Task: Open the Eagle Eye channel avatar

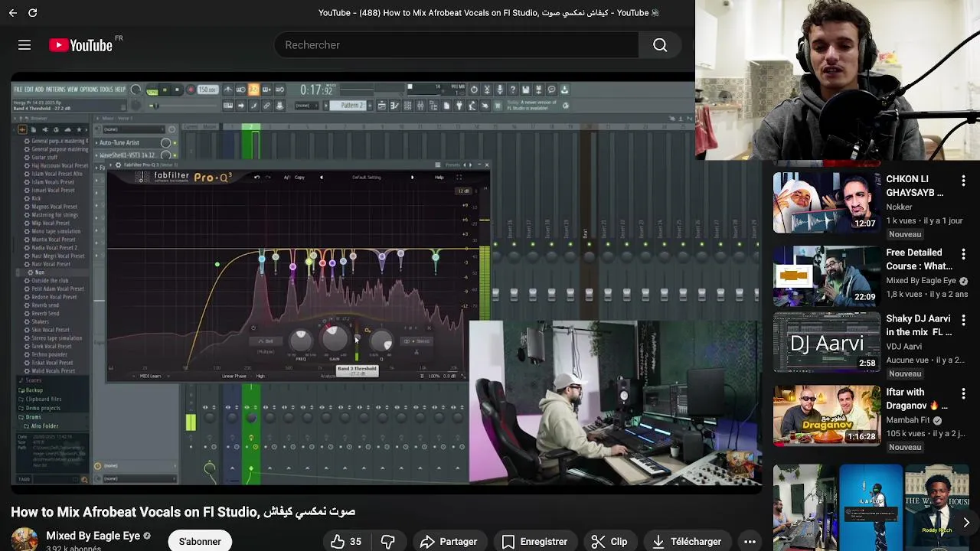Action: click(x=24, y=540)
